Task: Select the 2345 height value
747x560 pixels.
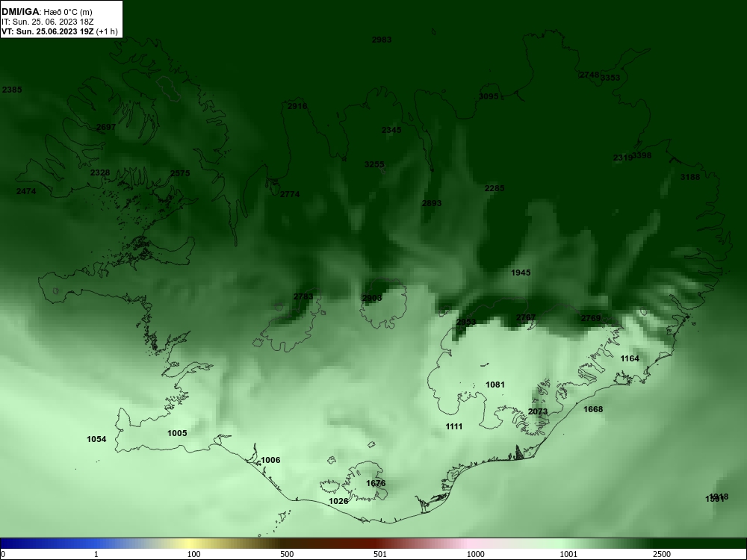Action: (x=391, y=130)
